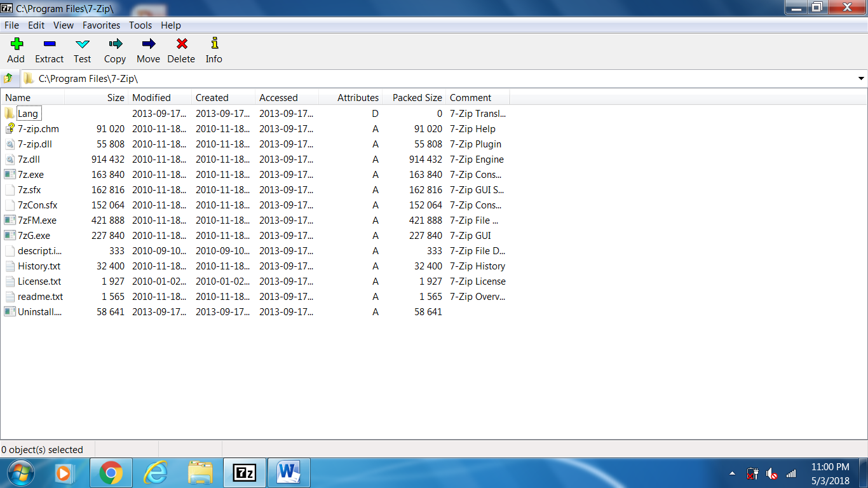Click the History.txt file icon
The width and height of the screenshot is (868, 488).
click(x=9, y=266)
